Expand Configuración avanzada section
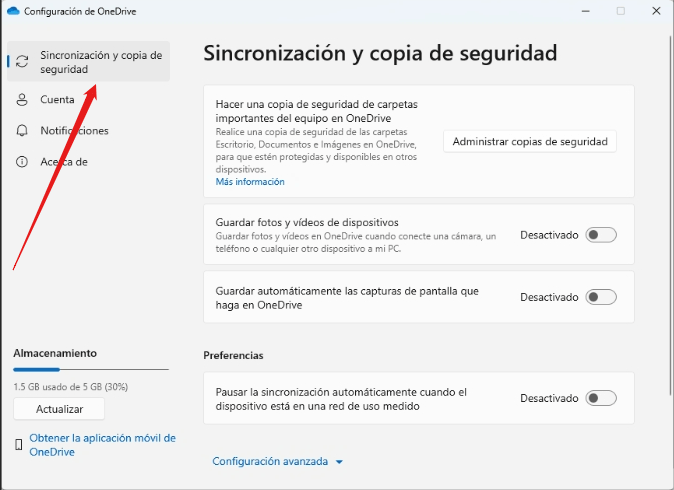 pos(278,461)
